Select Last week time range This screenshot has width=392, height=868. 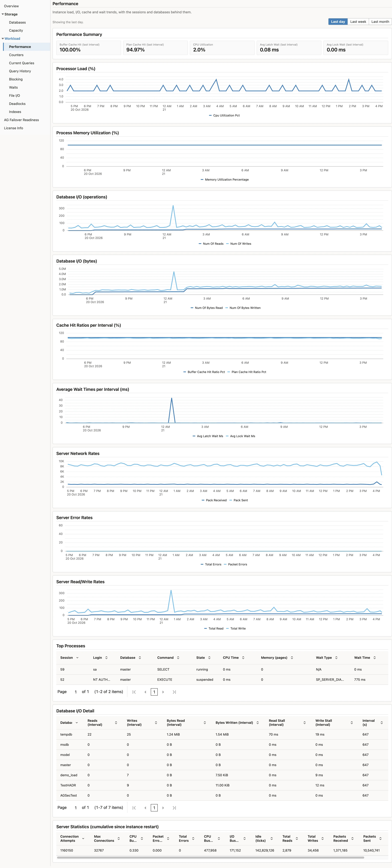pos(358,22)
